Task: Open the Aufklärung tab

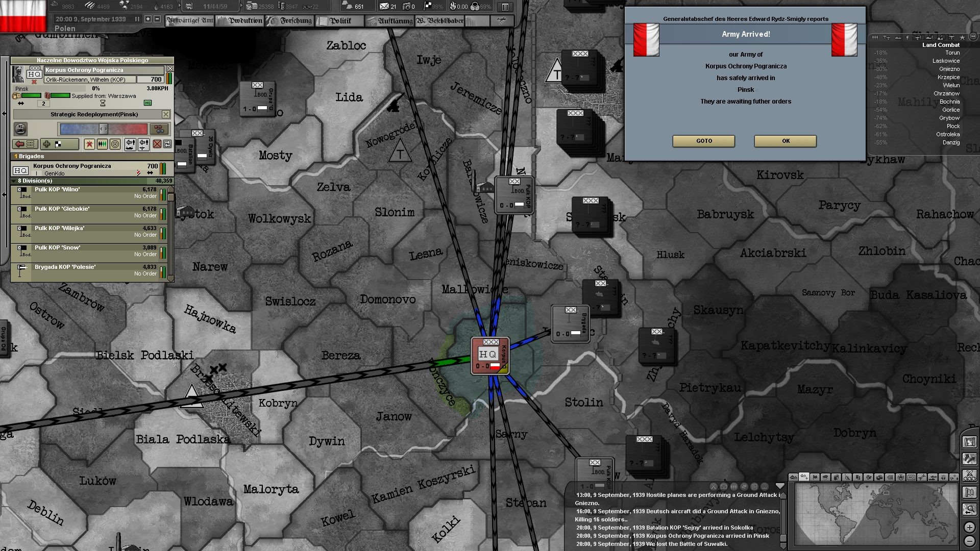Action: click(390, 20)
